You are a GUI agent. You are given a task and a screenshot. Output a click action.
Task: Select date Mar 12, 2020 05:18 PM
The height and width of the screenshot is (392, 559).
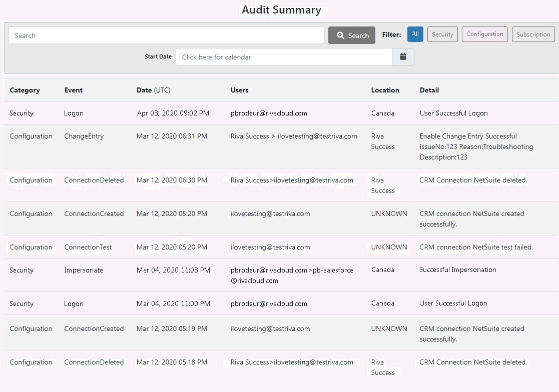(x=172, y=362)
